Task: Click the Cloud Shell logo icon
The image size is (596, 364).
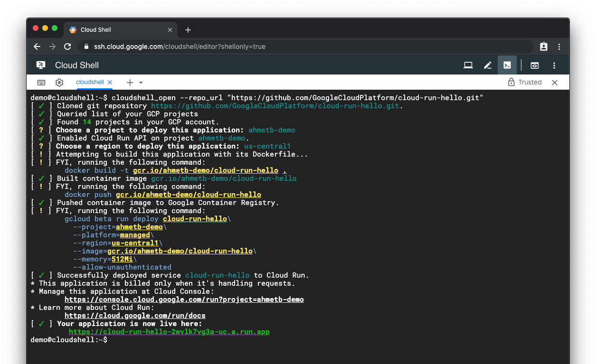Action: point(41,65)
